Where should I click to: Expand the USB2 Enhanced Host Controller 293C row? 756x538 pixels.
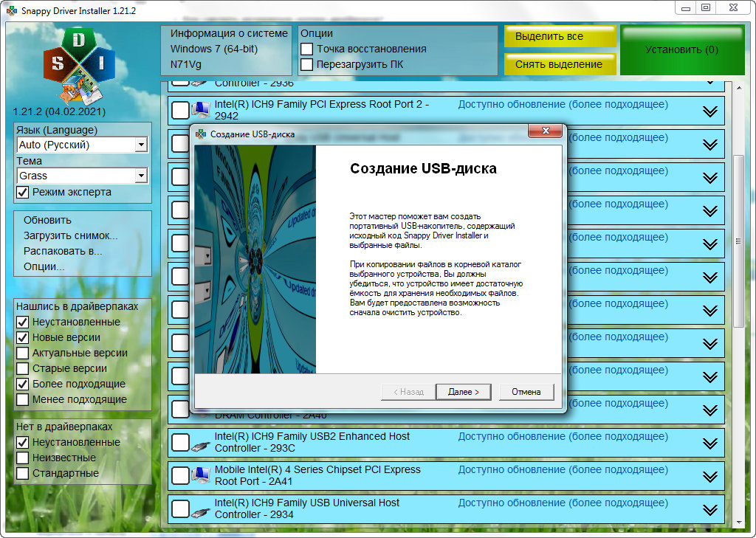709,443
